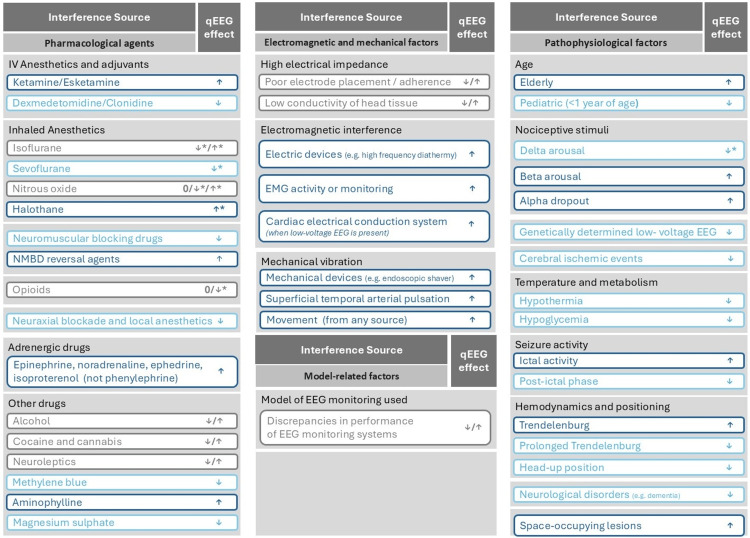
Task: Click the Electromagnetic interference heading
Action: [x=331, y=130]
